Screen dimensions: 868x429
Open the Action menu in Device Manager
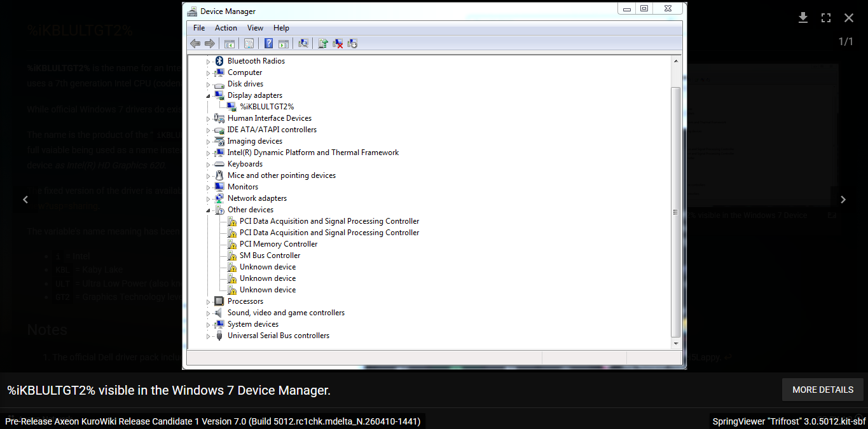coord(226,28)
